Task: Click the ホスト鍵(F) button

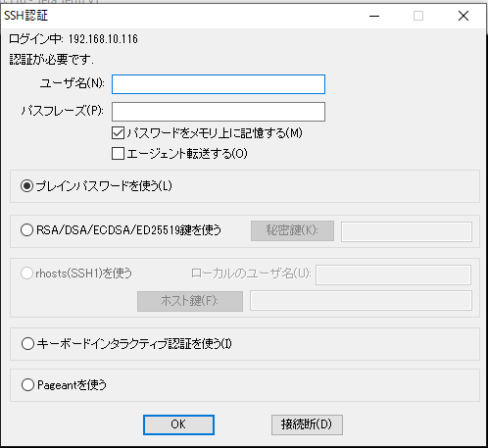Action: [190, 301]
